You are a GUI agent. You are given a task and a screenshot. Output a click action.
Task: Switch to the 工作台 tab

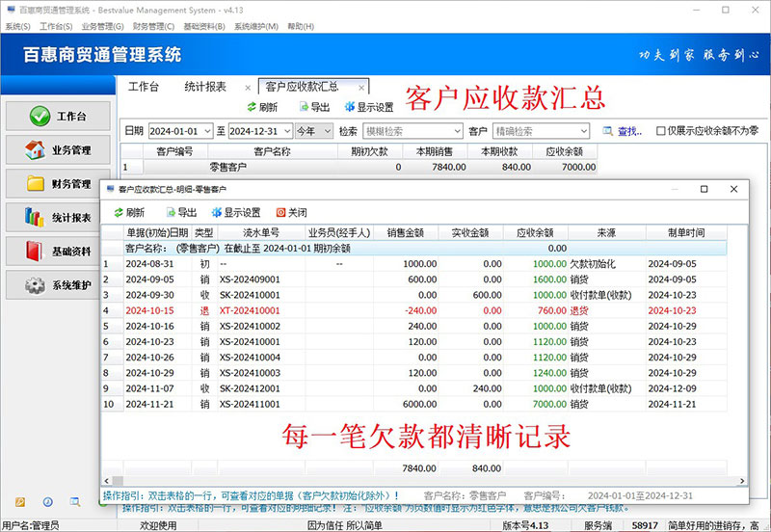click(144, 87)
